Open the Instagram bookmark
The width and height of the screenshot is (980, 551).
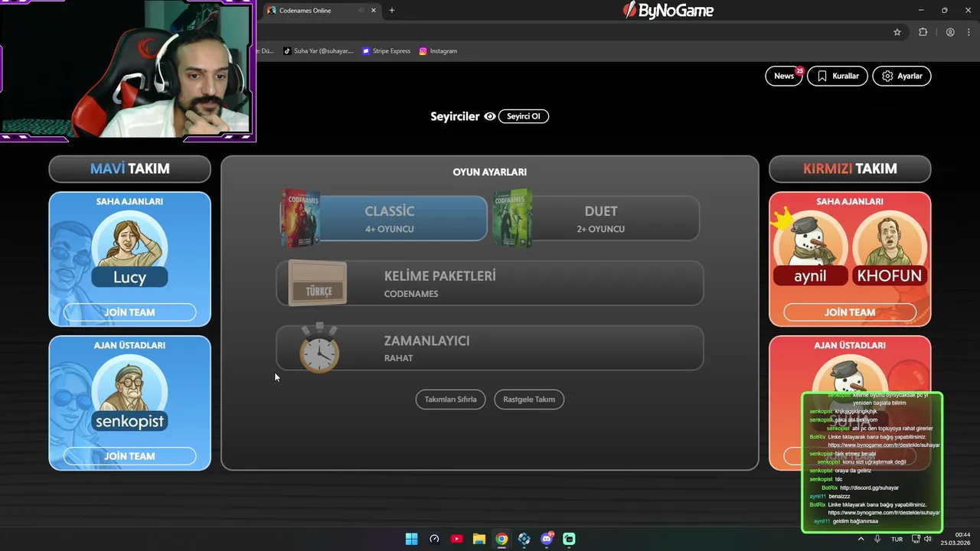click(x=438, y=51)
